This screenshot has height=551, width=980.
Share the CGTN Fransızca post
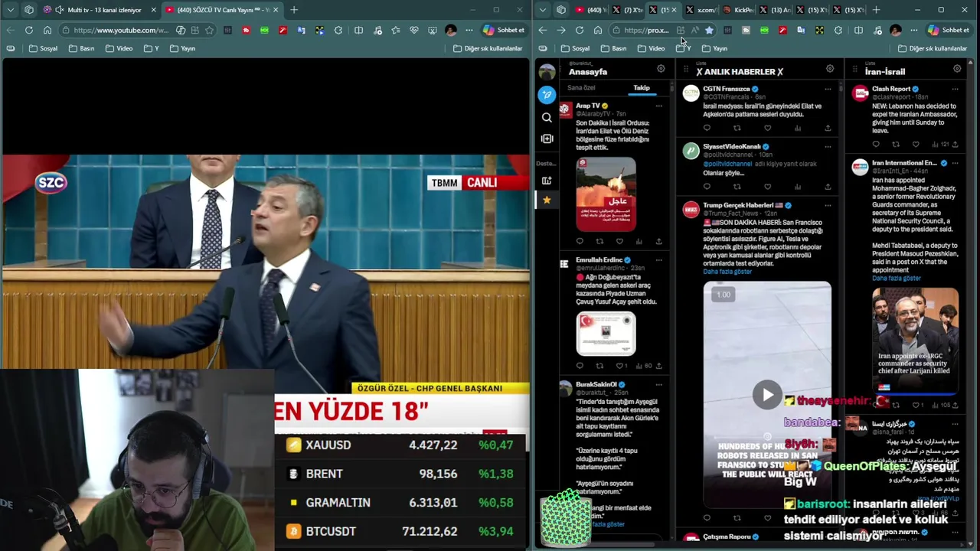coord(828,128)
